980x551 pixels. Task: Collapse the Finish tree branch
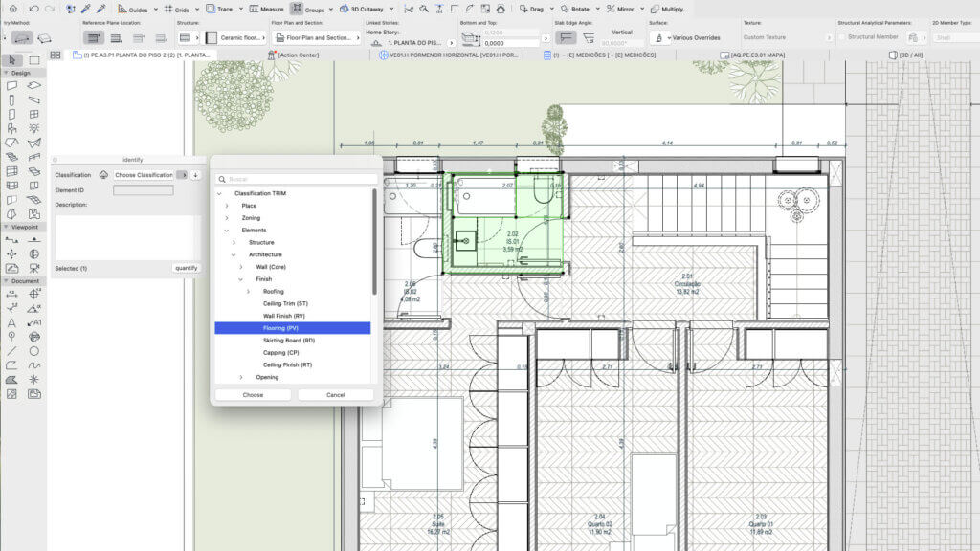(x=241, y=279)
